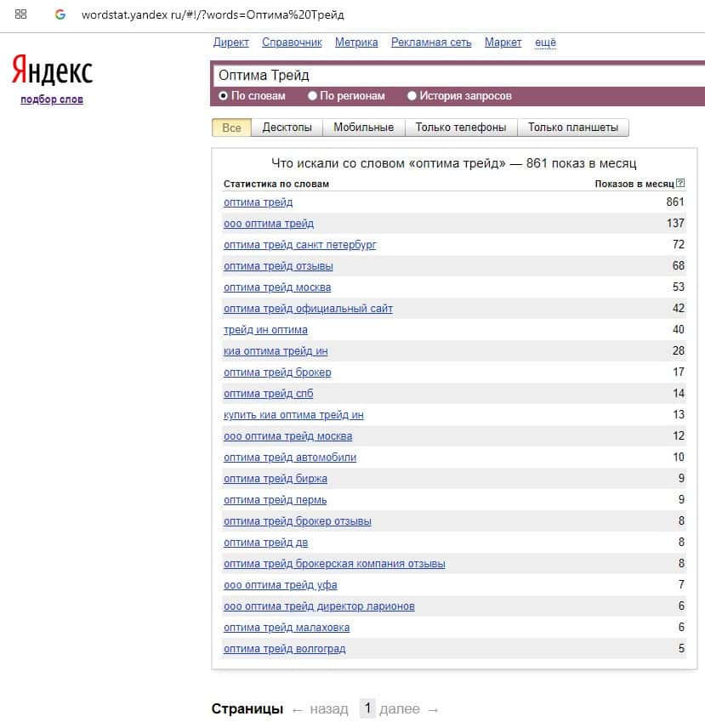Open оптима трейд официальный сайт link
Screen dimensions: 705x728
point(308,309)
